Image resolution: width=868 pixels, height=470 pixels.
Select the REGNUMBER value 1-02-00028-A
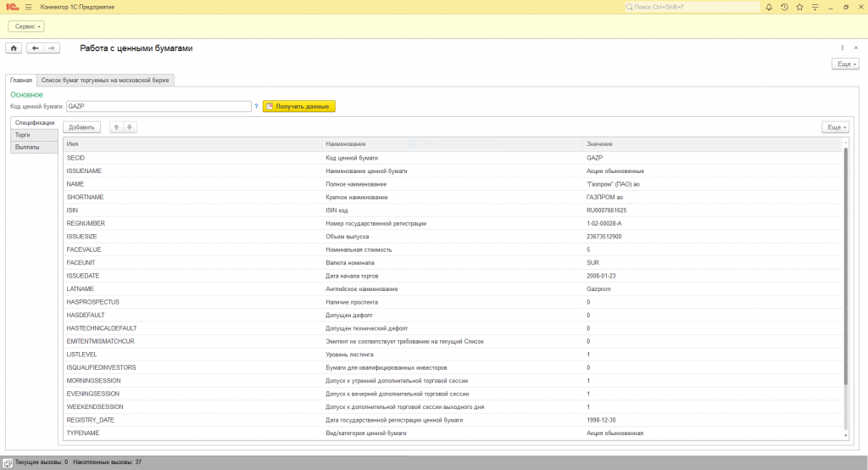click(x=712, y=223)
